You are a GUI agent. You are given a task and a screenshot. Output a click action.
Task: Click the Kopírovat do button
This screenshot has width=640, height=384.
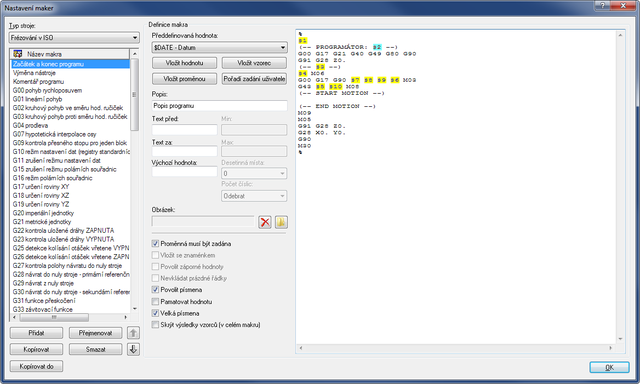[36, 366]
